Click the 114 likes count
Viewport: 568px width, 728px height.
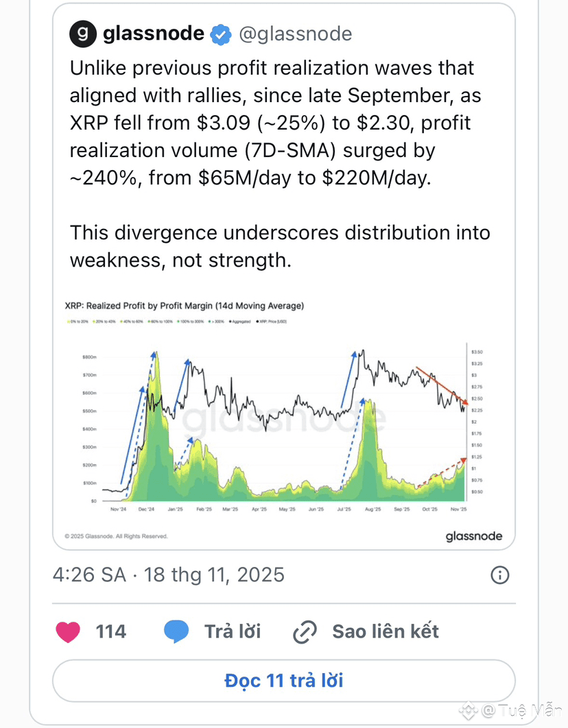[x=111, y=632]
